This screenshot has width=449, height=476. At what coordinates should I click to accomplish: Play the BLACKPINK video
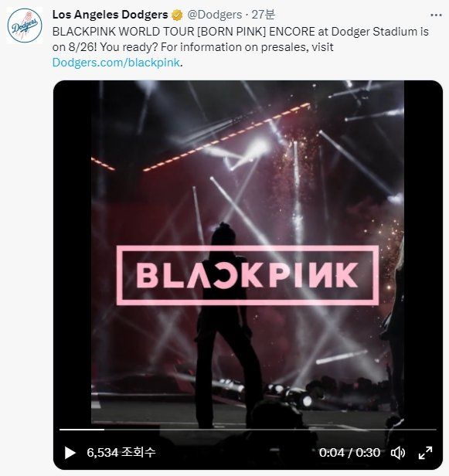point(70,453)
